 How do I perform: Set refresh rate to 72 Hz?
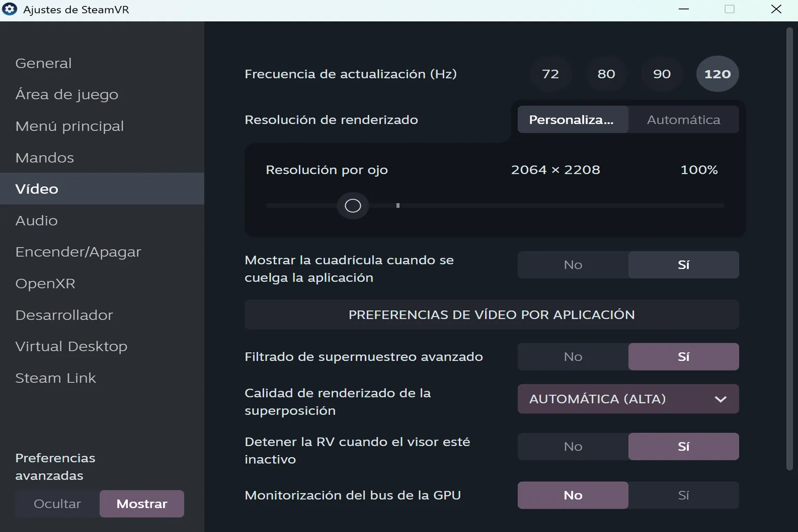(x=551, y=74)
